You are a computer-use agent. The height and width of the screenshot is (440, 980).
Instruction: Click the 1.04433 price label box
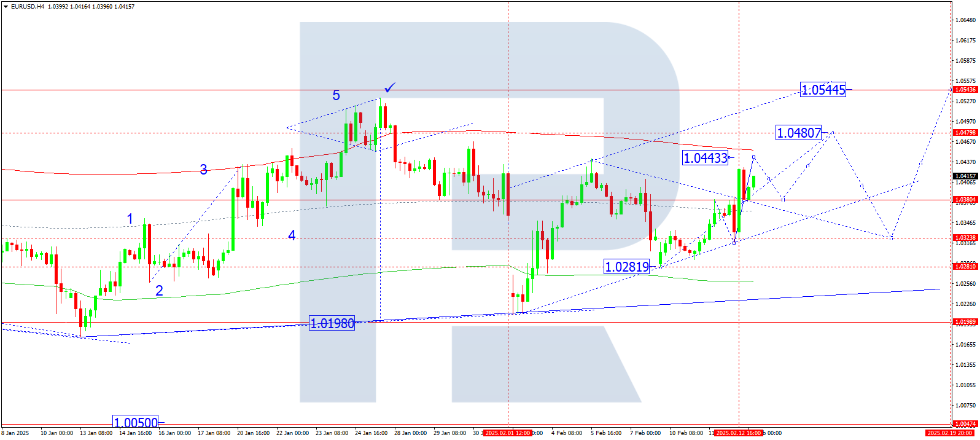tap(706, 158)
